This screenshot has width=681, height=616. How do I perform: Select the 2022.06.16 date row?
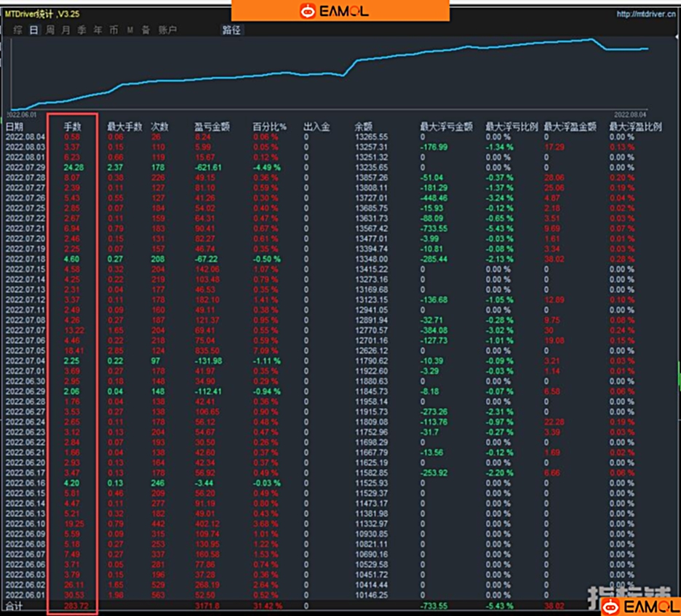pos(25,483)
